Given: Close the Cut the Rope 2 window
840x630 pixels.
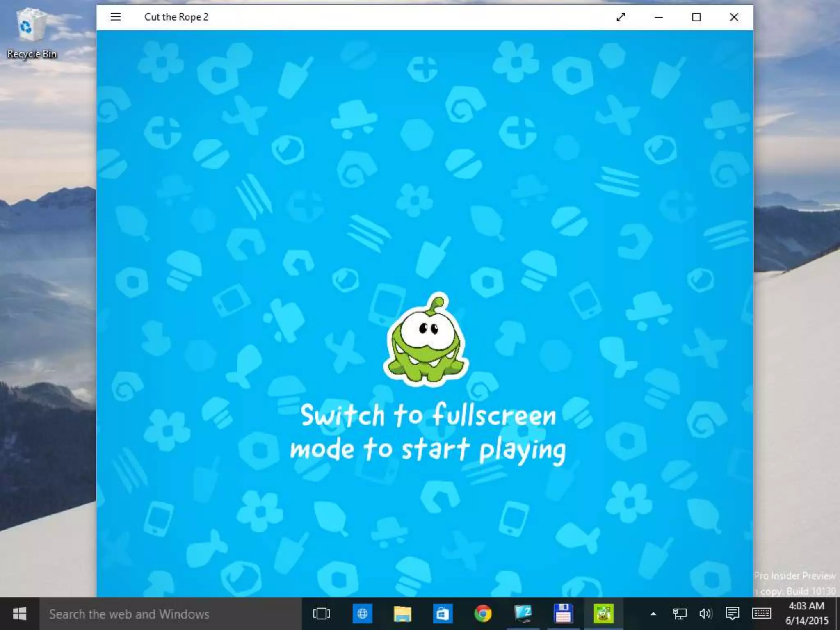Looking at the screenshot, I should (x=734, y=17).
